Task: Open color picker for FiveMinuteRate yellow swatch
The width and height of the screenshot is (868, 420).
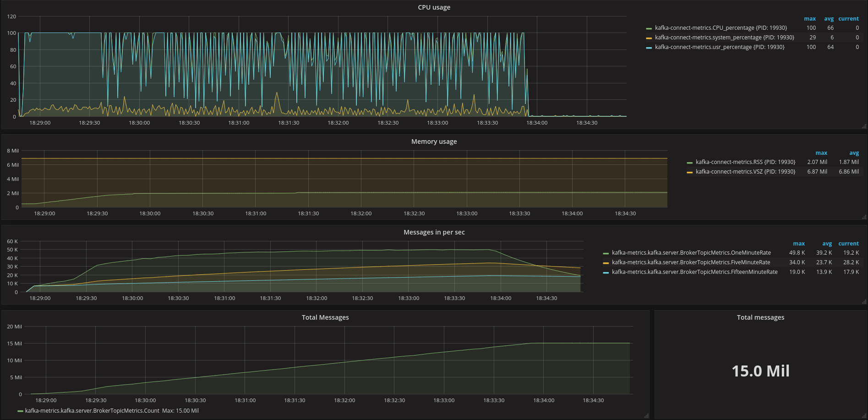Action: click(606, 263)
